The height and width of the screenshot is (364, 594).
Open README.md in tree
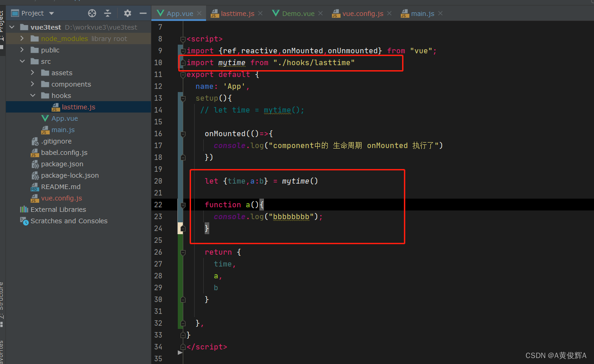pyautogui.click(x=61, y=187)
